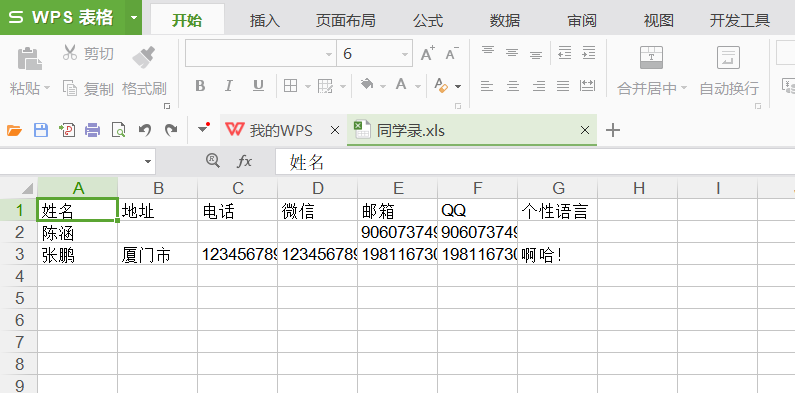
Task: Click the fill color bucket icon
Action: [367, 85]
